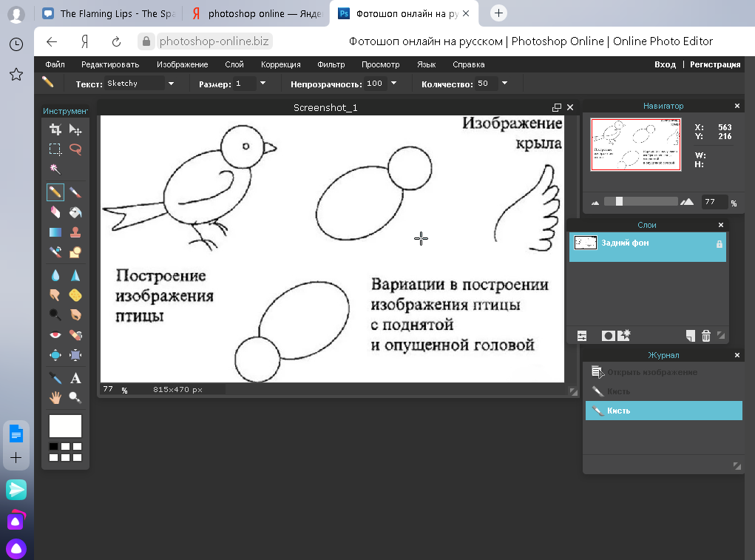
Task: Select the Paint Bucket tool
Action: [x=75, y=212]
